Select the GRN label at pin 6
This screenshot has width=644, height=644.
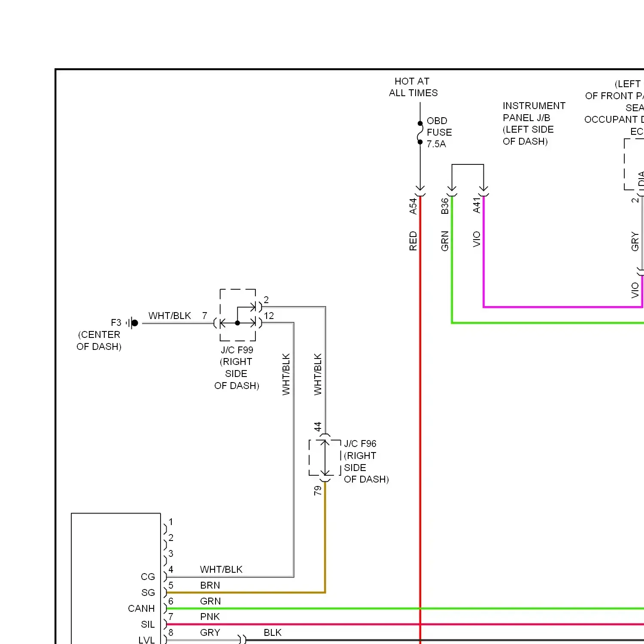coord(210,601)
